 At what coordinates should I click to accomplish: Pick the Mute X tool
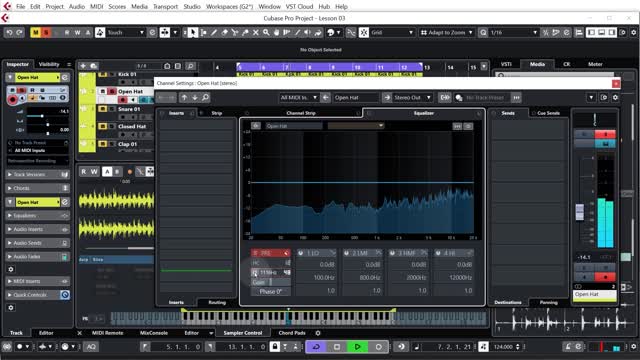click(256, 32)
